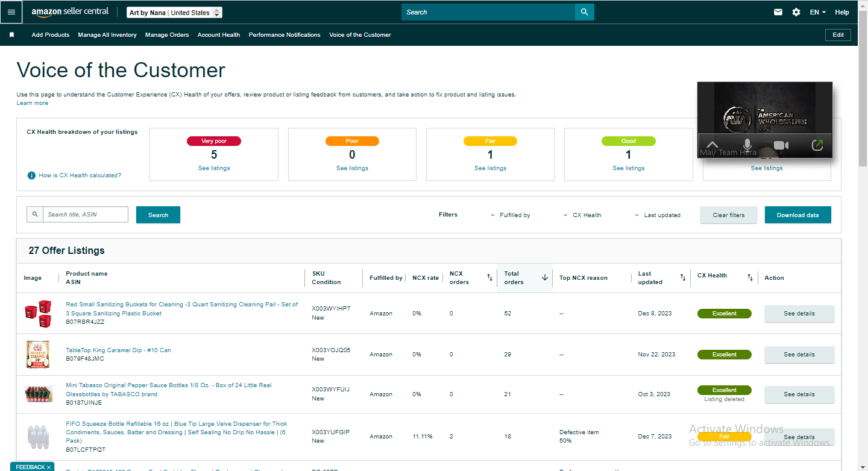Click the FEEDBACK tab label
Image resolution: width=868 pixels, height=471 pixels.
point(30,467)
